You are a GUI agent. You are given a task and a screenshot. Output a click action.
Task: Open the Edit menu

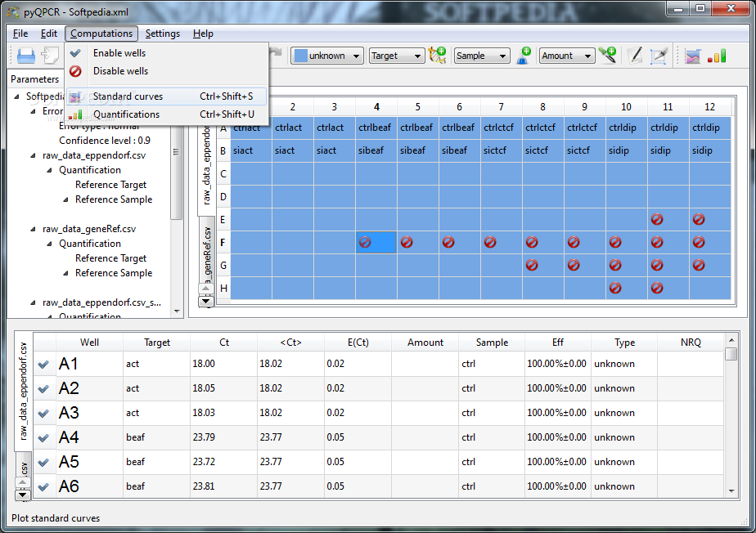[x=49, y=34]
